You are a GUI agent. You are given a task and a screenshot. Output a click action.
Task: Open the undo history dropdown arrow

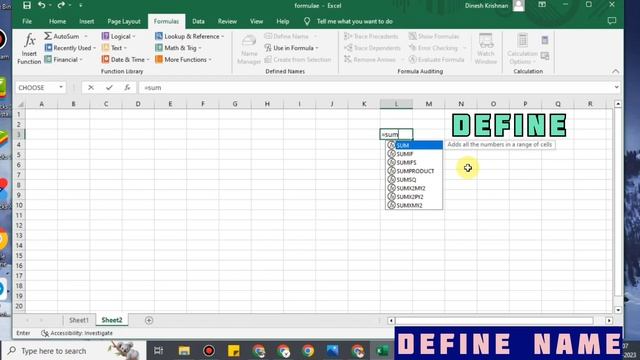[50, 5]
